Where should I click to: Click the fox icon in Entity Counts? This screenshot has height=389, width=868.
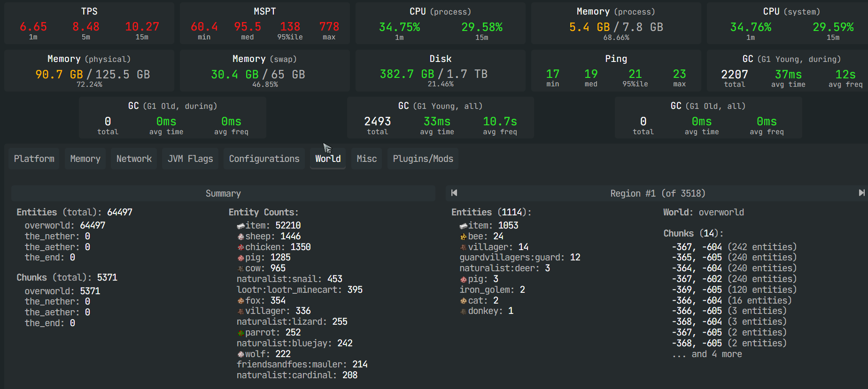240,301
